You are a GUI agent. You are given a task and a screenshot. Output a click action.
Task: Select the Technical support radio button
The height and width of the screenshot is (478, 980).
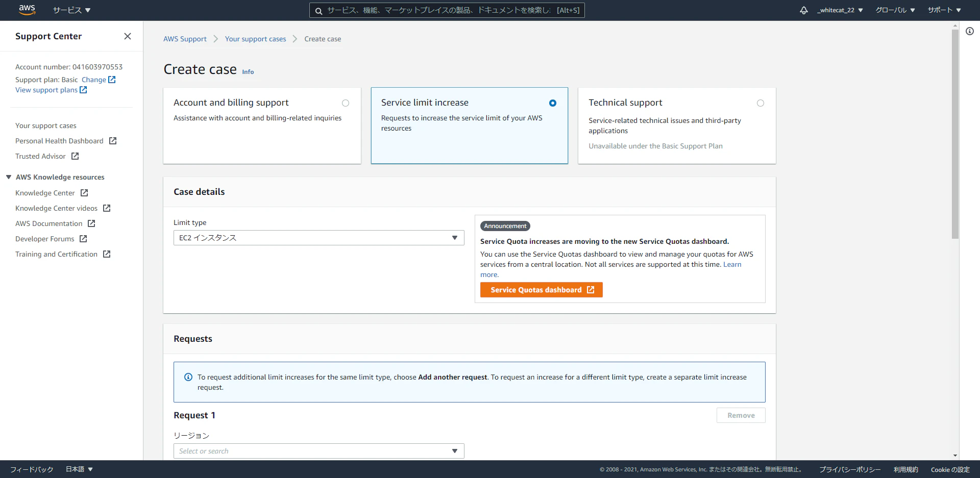point(761,103)
